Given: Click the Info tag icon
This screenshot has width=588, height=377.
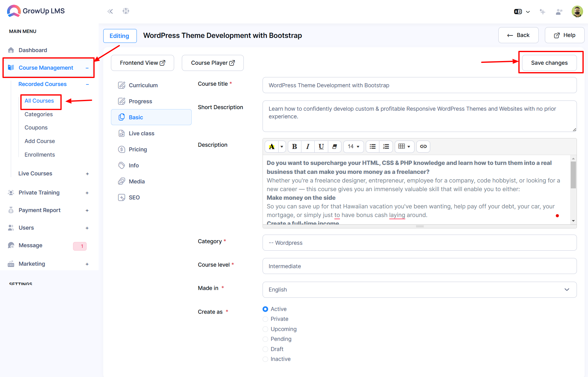Looking at the screenshot, I should pos(122,165).
